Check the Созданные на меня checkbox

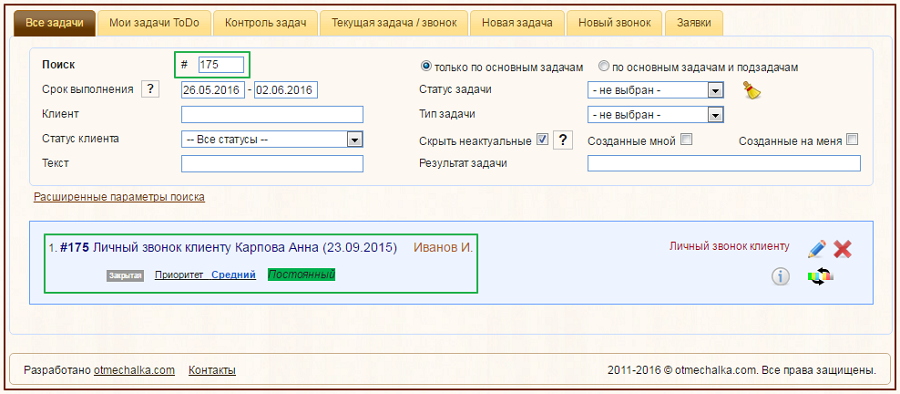pyautogui.click(x=852, y=139)
